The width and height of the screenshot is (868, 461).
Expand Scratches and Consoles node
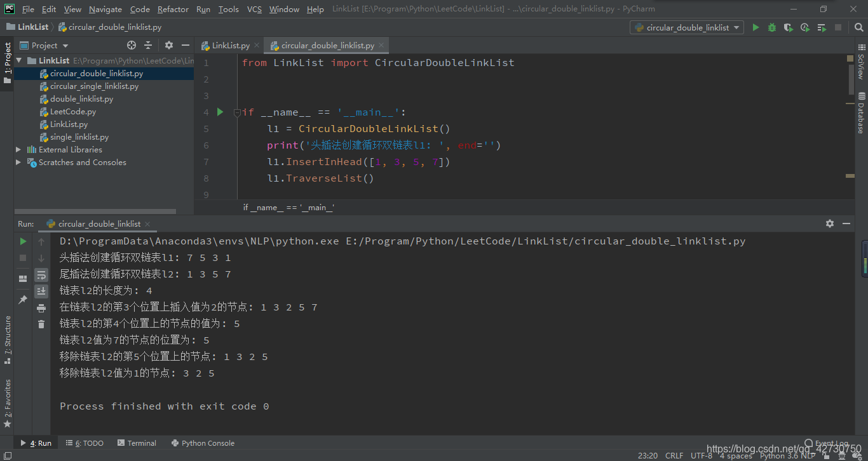tap(18, 163)
